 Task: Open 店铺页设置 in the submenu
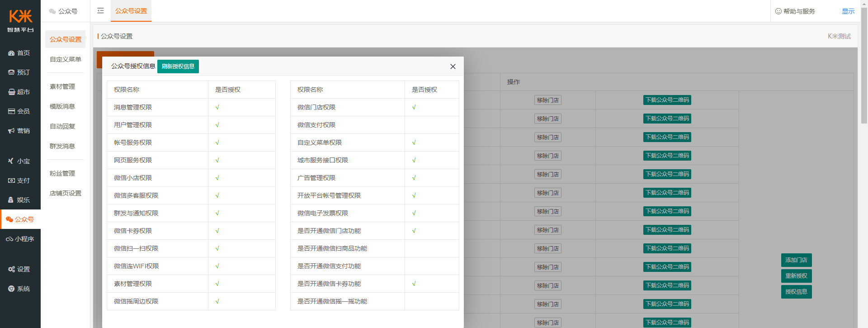(x=66, y=193)
